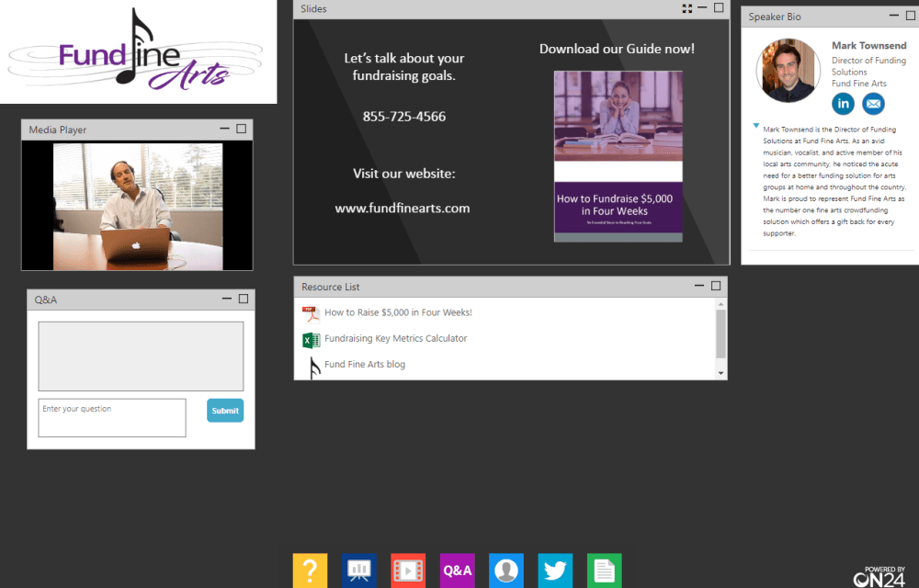View Mark Townsend's LinkedIn profile
The width and height of the screenshot is (919, 588).
[x=843, y=104]
